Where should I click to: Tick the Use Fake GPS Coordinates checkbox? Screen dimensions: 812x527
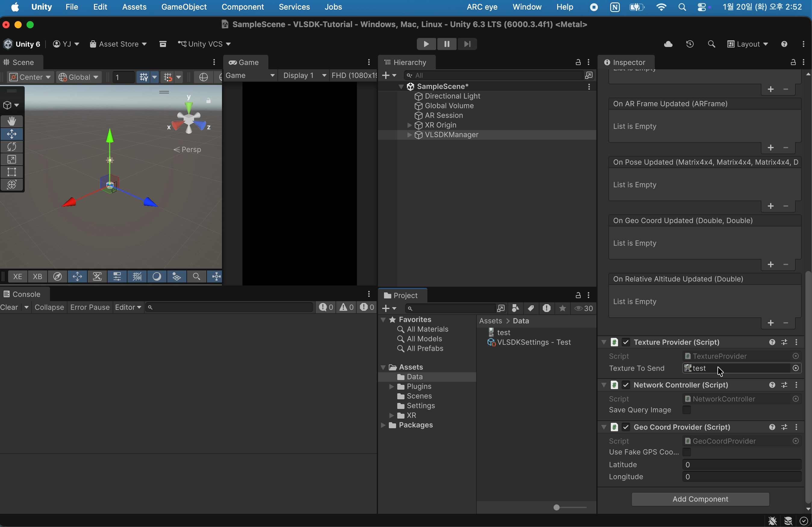pos(686,452)
